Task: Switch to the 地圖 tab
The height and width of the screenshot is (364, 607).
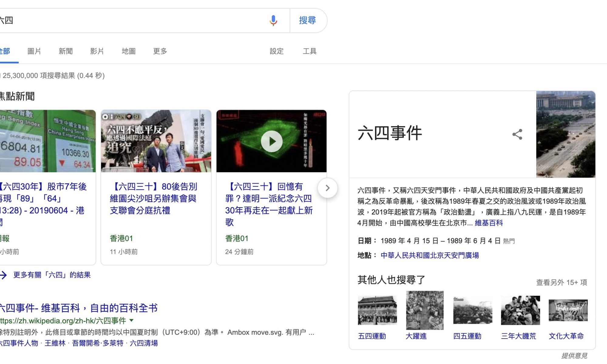Action: [128, 51]
